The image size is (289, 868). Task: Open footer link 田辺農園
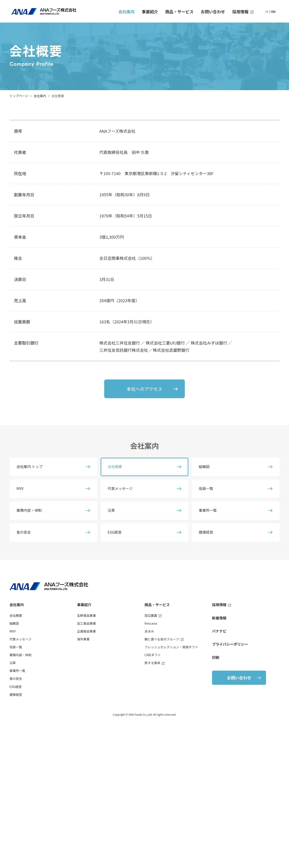(x=151, y=616)
